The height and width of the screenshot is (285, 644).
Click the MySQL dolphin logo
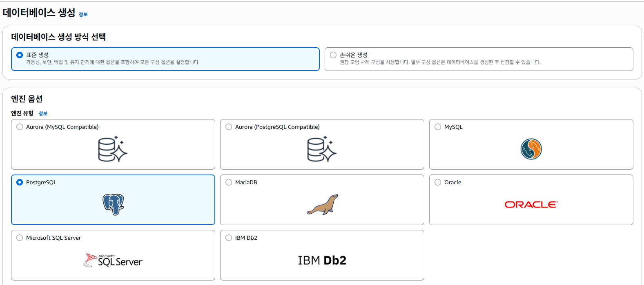531,149
